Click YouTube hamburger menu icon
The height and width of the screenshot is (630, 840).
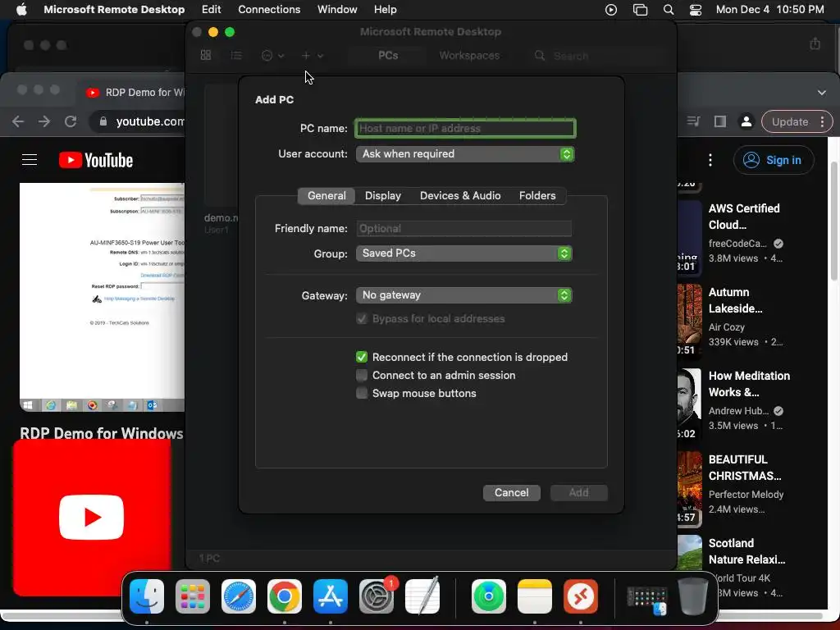pyautogui.click(x=30, y=160)
